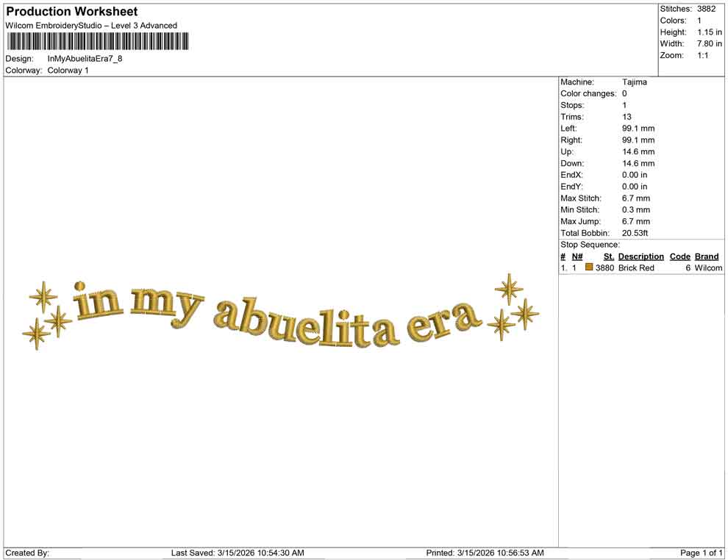Click the 'Created By:' footer label
This screenshot has height=560, width=728.
point(27,553)
